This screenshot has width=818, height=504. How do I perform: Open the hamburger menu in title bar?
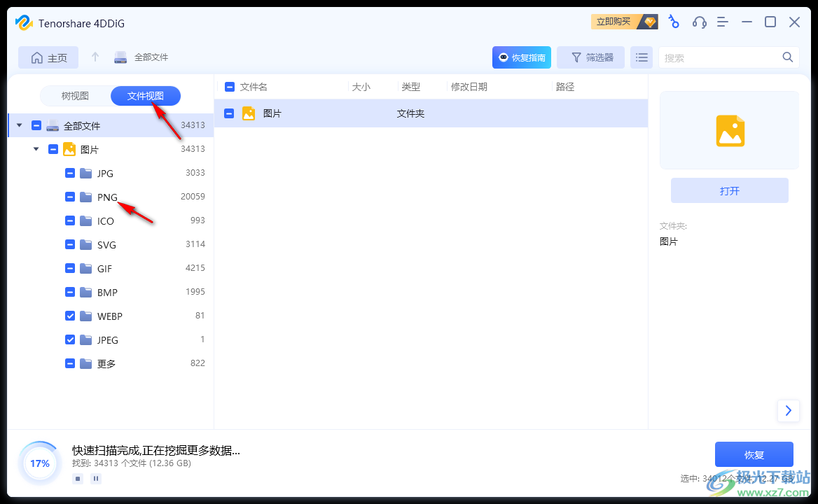coord(723,22)
